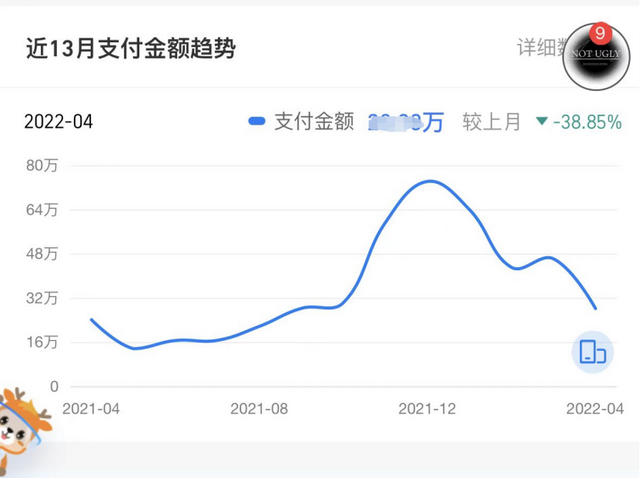The image size is (640, 478).
Task: Click the trend line endpoint at 2022-04
Action: point(596,308)
